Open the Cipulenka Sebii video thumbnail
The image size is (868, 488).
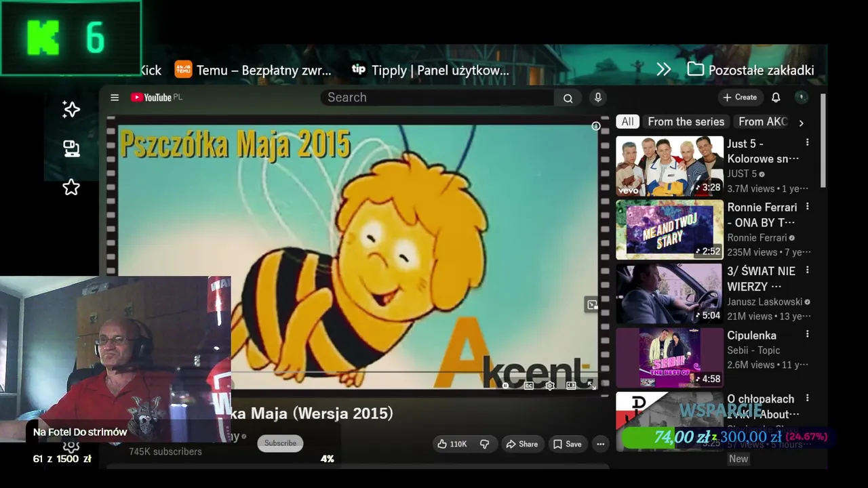coord(669,358)
